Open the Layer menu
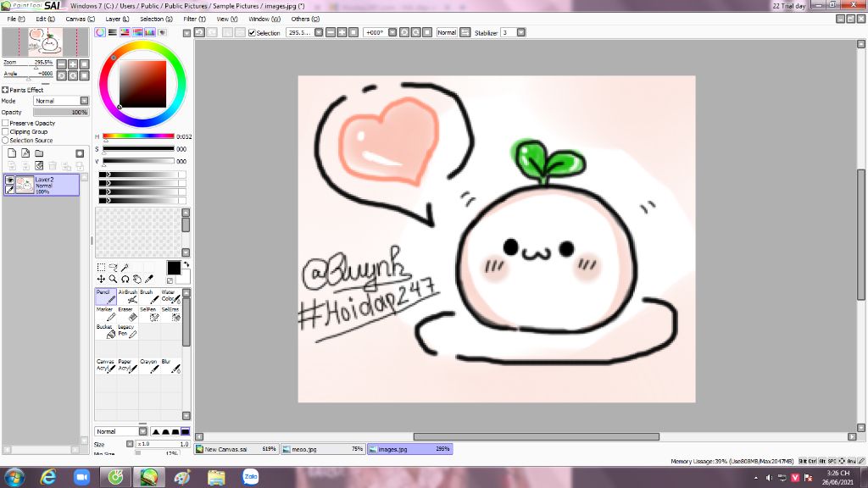Viewport: 868px width, 488px height. click(117, 19)
